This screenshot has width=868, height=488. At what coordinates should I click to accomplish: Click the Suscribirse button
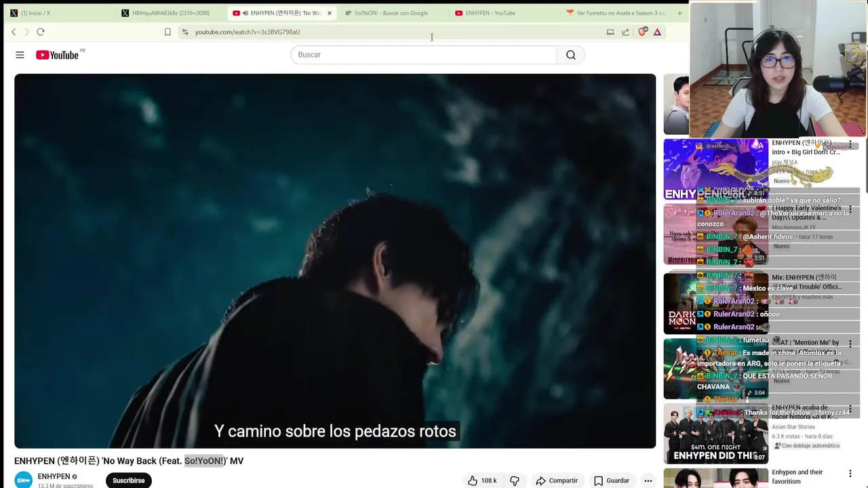129,481
